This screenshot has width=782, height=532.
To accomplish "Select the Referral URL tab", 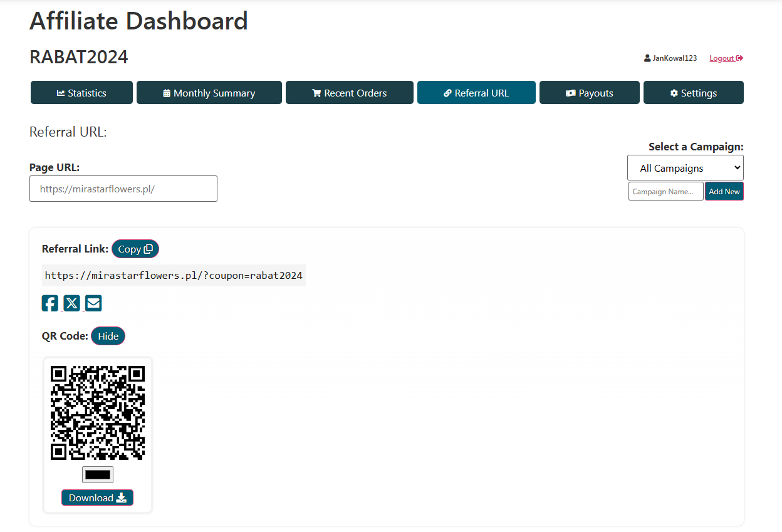I will 476,93.
